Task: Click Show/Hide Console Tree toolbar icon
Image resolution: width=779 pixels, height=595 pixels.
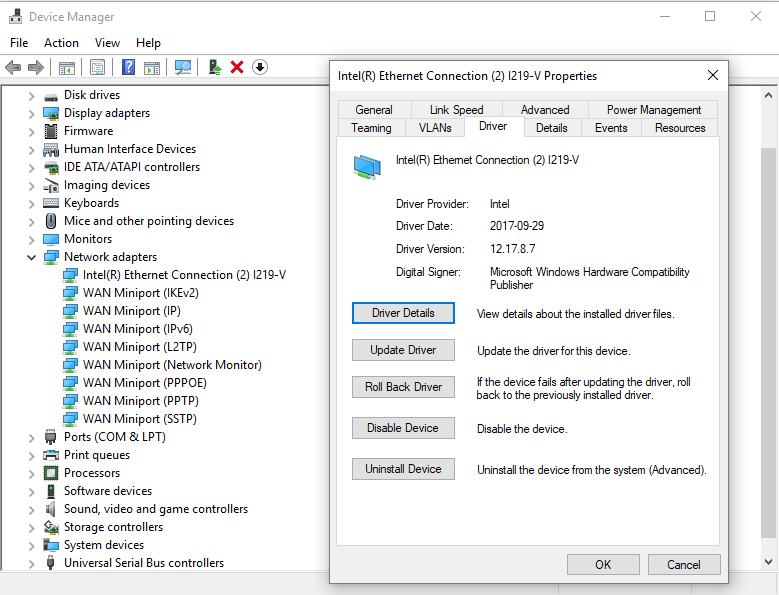Action: click(x=67, y=67)
